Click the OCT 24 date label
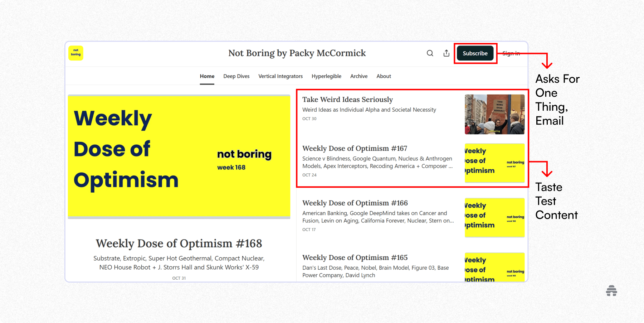The height and width of the screenshot is (323, 644). pyautogui.click(x=309, y=175)
